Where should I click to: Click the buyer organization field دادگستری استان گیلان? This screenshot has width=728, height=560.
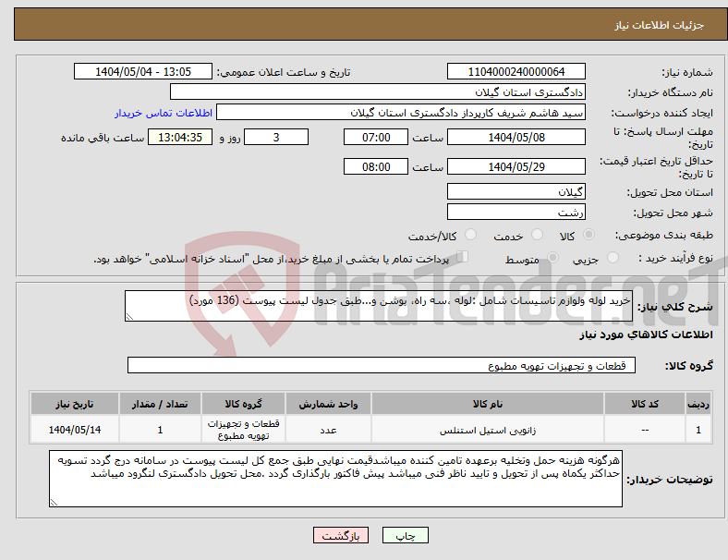point(378,91)
